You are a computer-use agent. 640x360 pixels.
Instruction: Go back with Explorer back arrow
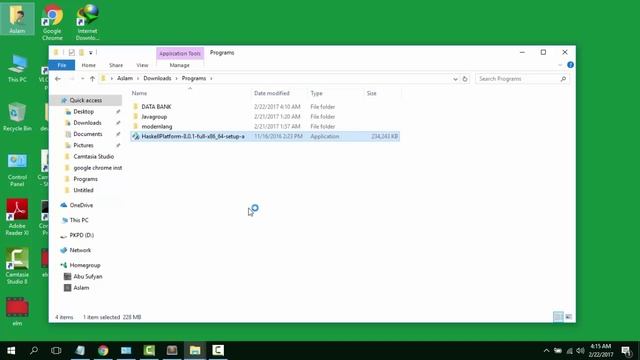[58, 79]
